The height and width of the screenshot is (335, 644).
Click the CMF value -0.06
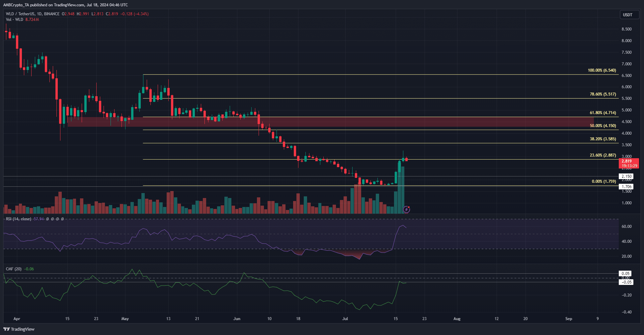pos(29,269)
